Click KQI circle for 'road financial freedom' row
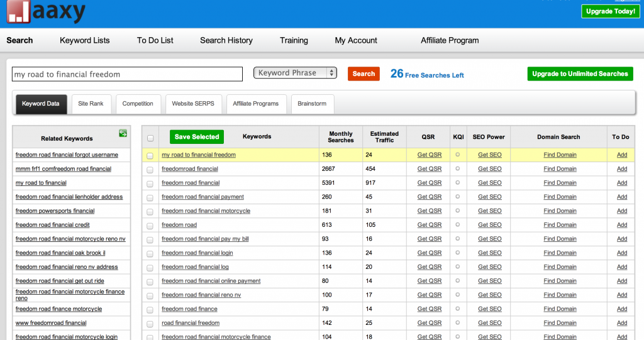This screenshot has width=644, height=340. (x=458, y=323)
